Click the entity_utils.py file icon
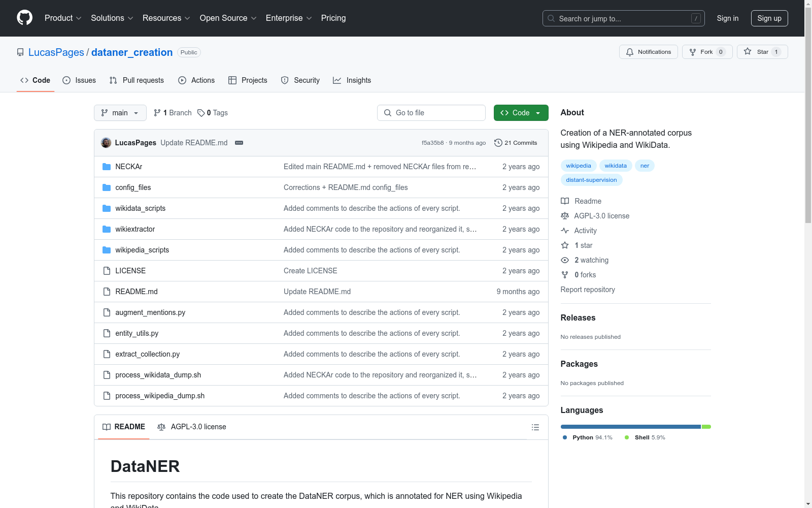Screen dimensions: 812x508 click(x=107, y=333)
